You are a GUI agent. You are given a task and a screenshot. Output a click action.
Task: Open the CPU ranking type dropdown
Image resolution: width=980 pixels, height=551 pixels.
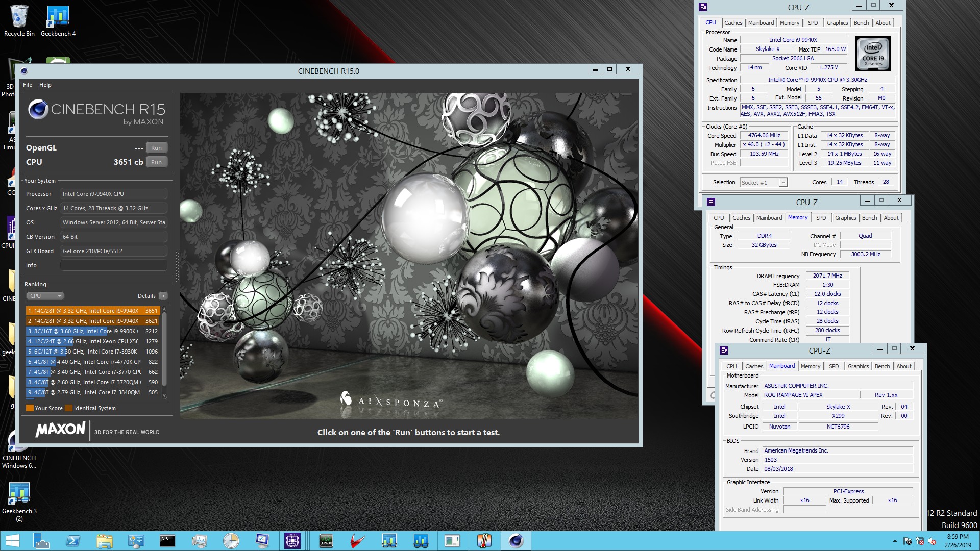pyautogui.click(x=45, y=296)
